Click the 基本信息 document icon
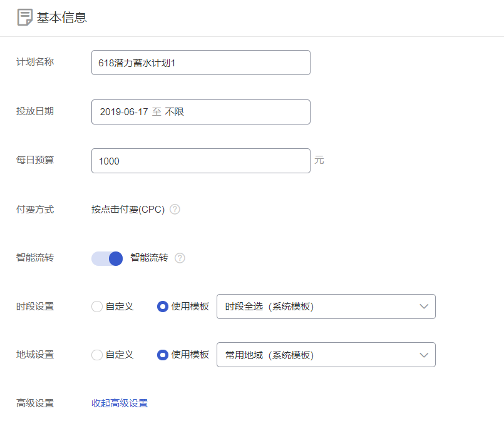This screenshot has width=504, height=426. (x=25, y=17)
